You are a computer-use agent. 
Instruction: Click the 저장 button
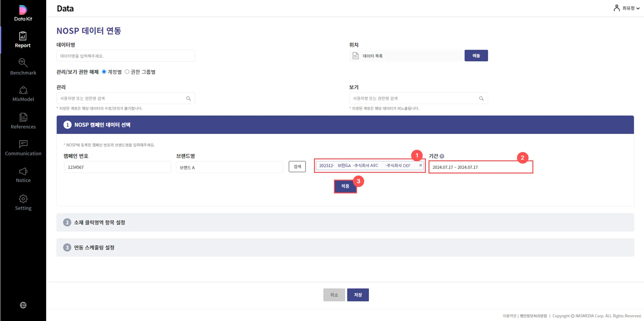(x=358, y=295)
